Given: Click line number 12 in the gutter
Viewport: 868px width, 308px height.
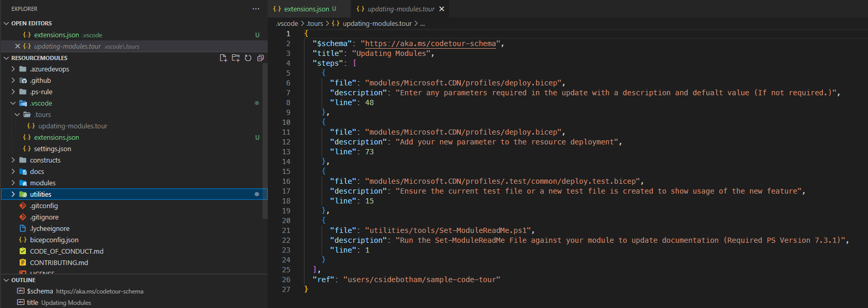Looking at the screenshot, I should 286,142.
